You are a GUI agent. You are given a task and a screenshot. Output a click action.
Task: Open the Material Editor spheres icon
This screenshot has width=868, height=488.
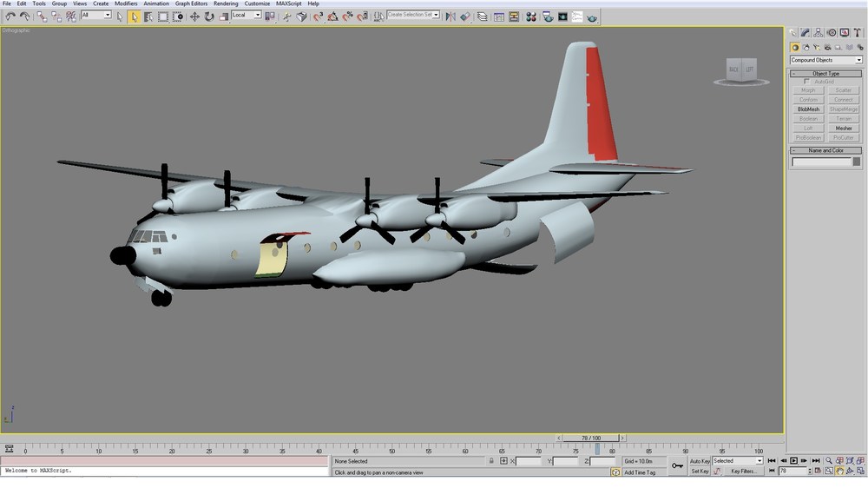(531, 17)
